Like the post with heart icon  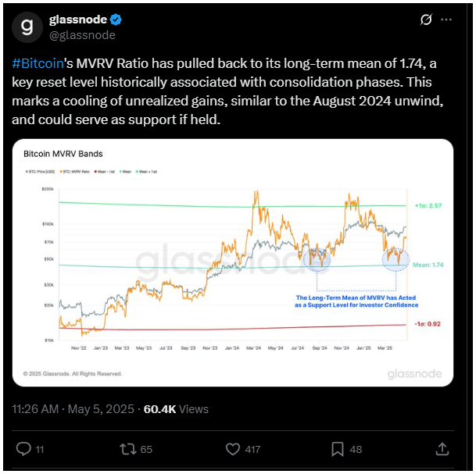pyautogui.click(x=233, y=449)
